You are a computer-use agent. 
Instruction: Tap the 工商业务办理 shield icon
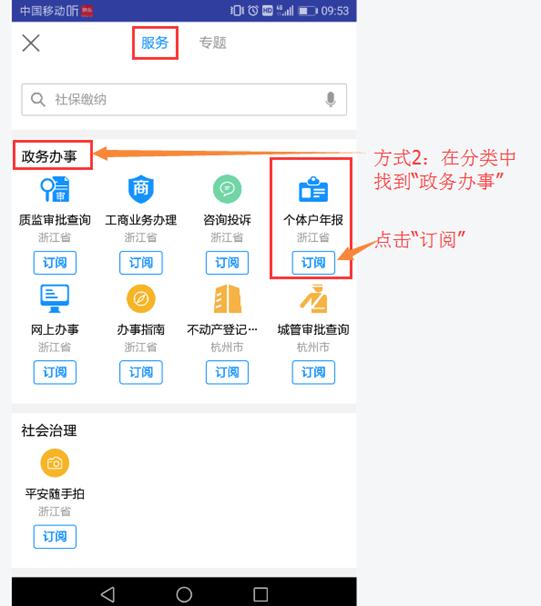click(141, 189)
